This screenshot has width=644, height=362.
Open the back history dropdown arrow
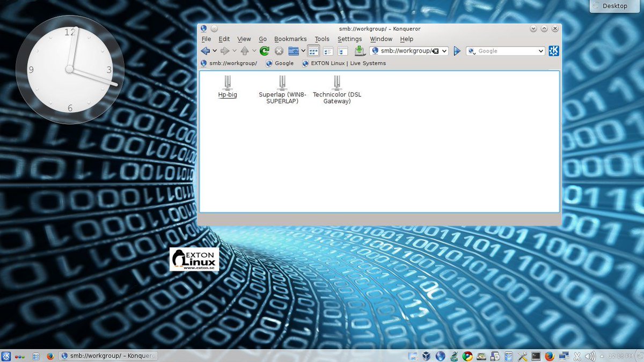click(215, 51)
